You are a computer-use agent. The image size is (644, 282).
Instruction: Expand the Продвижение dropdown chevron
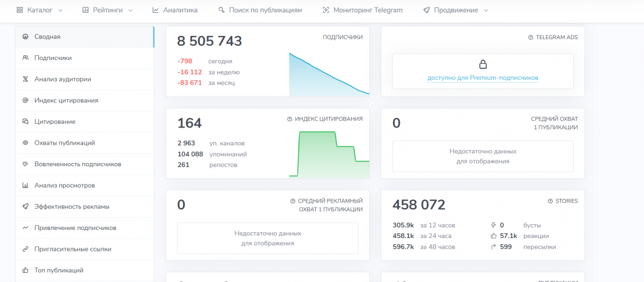coord(486,10)
